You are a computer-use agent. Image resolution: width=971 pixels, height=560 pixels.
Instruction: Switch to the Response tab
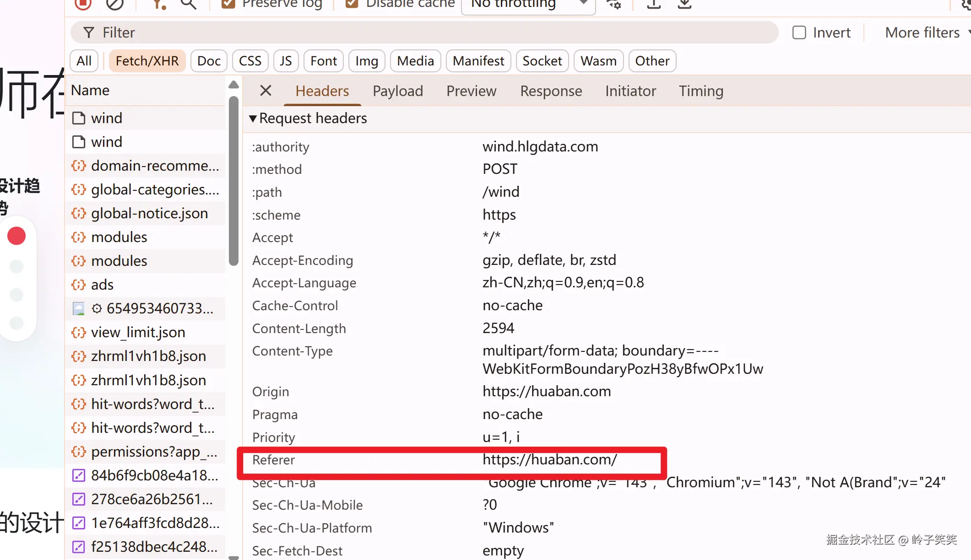pyautogui.click(x=551, y=91)
